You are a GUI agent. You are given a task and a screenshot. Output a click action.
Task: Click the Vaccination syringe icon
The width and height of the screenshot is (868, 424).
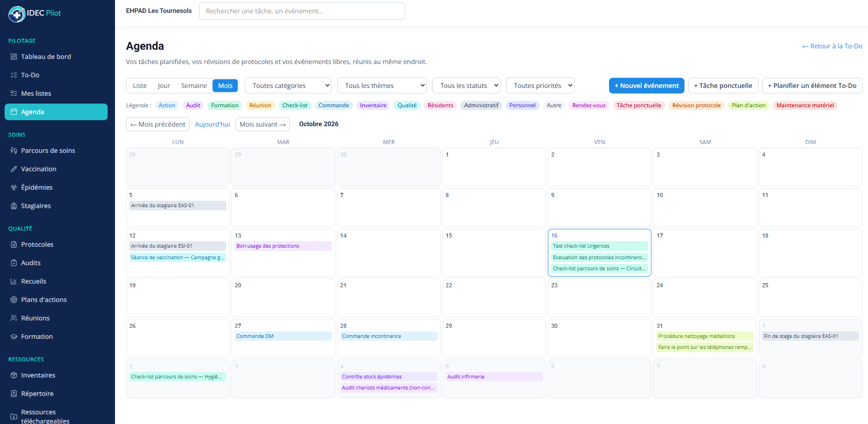coord(14,169)
